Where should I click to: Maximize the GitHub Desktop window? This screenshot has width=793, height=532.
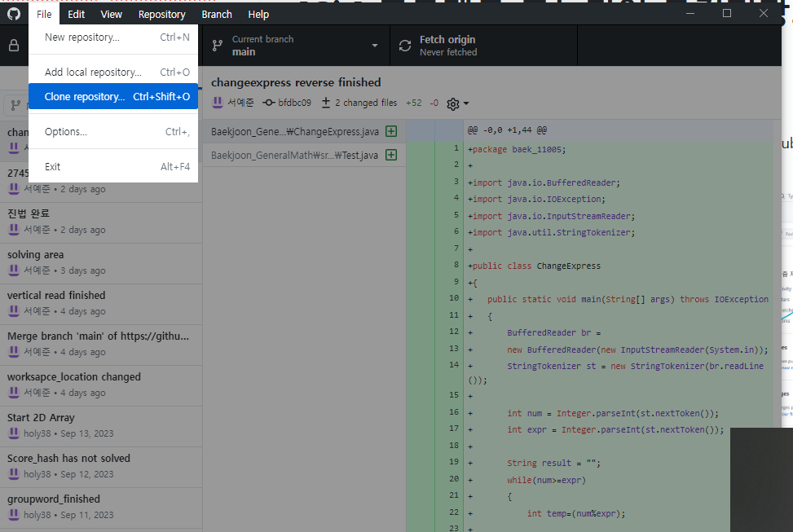coord(727,13)
